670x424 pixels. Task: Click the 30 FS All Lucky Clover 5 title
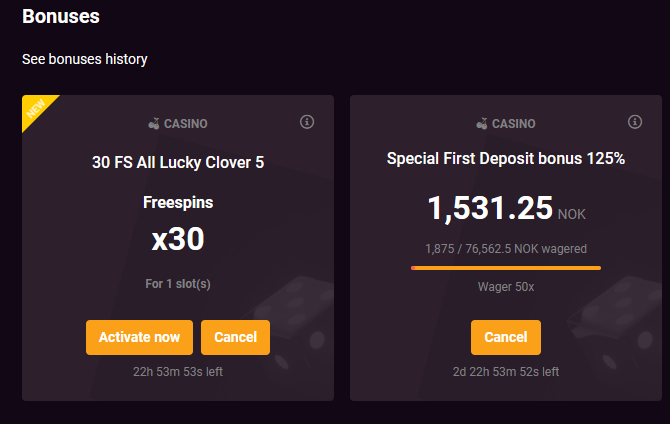point(178,162)
